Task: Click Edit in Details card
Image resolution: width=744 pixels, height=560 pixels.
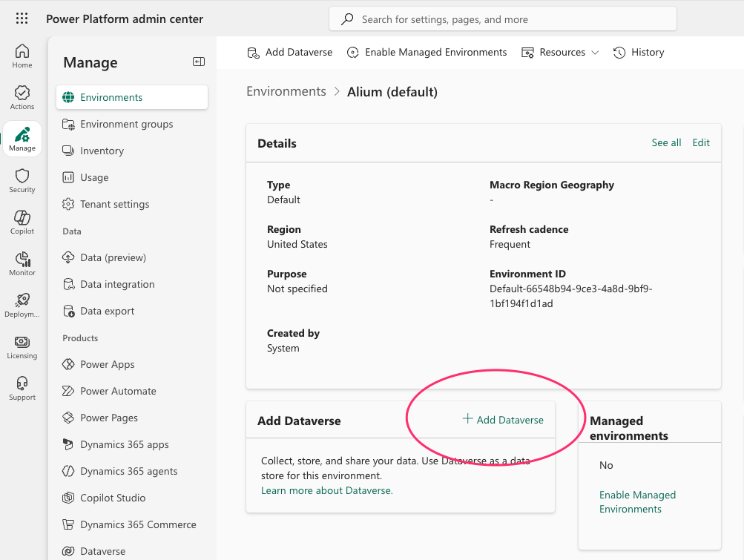Action: tap(701, 143)
